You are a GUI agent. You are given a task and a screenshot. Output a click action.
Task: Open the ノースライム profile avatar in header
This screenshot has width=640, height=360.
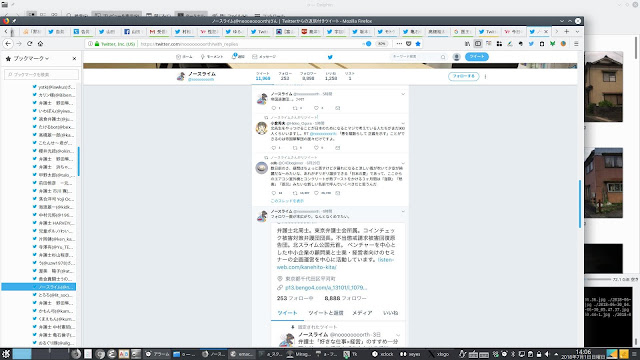tap(181, 76)
